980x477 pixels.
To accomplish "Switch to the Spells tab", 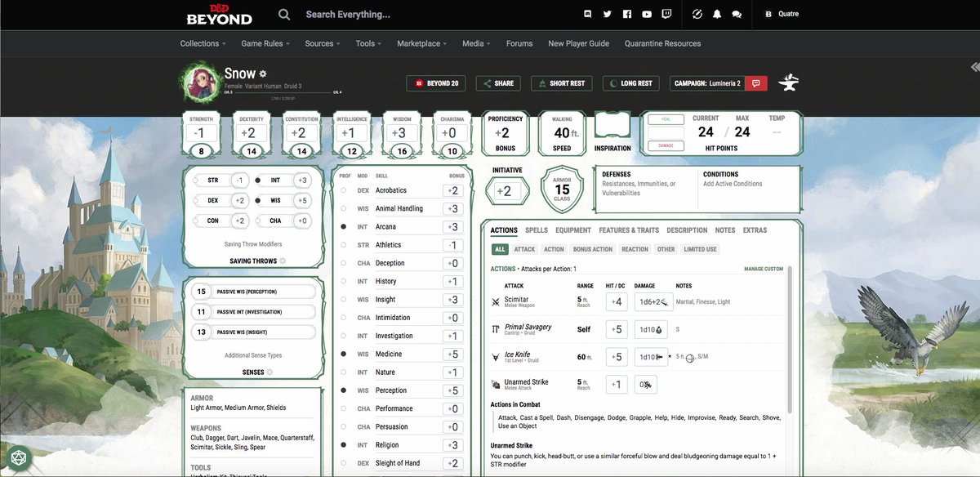I will (x=537, y=230).
